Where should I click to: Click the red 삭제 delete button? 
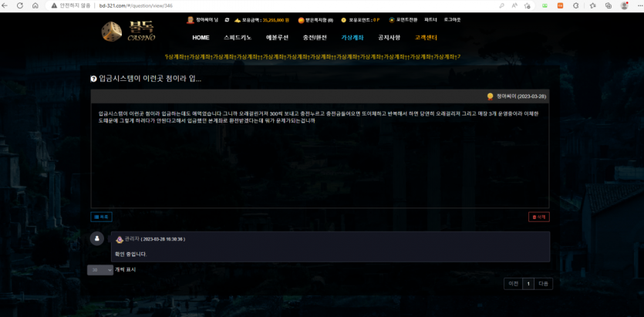pos(538,217)
